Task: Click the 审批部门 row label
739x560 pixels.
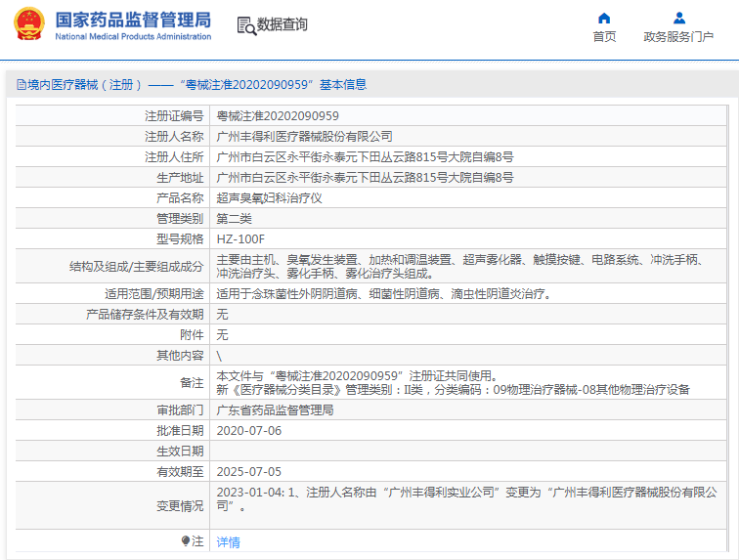Action: pos(180,410)
